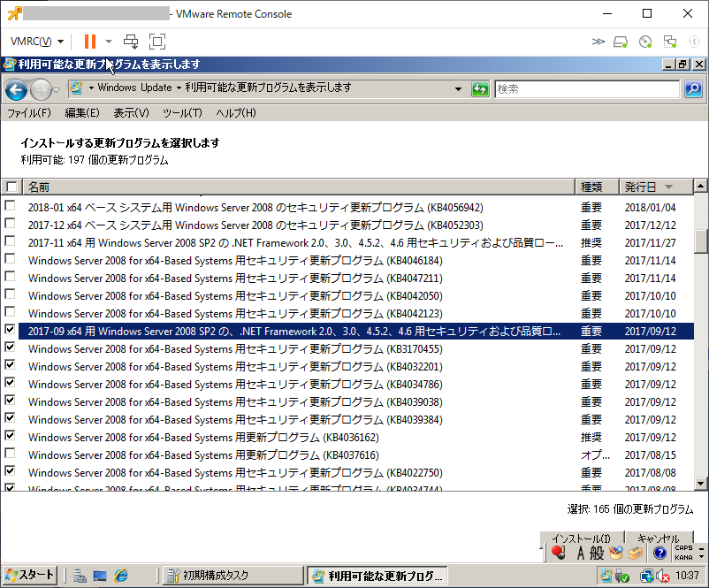Click the muted volume tray icon

(x=663, y=576)
